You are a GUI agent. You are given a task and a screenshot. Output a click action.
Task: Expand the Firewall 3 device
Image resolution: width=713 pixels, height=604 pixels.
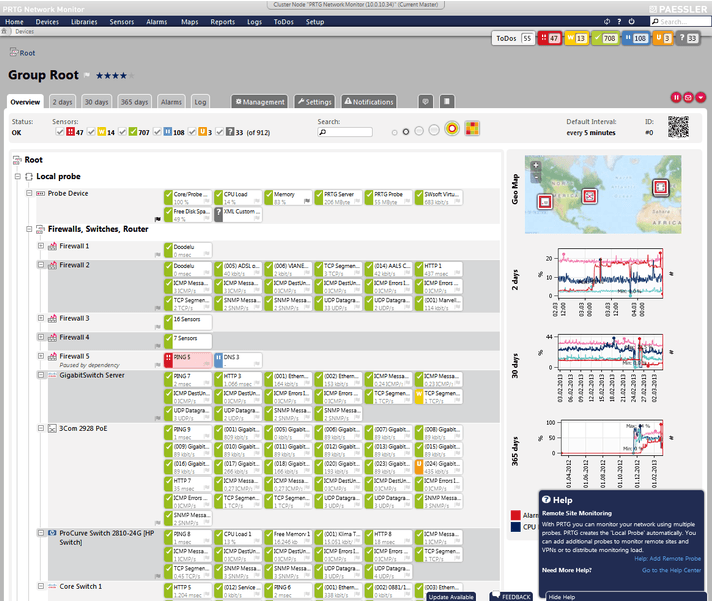tap(41, 318)
